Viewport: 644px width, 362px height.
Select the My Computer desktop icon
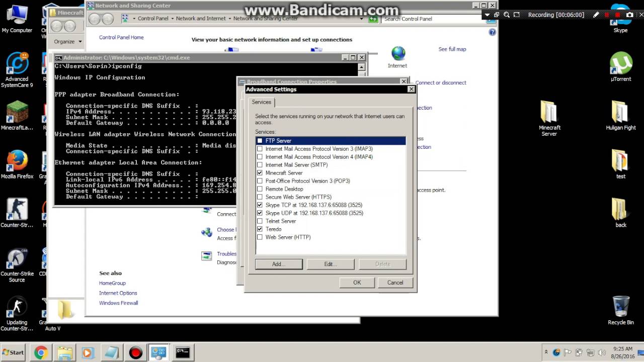[x=17, y=19]
